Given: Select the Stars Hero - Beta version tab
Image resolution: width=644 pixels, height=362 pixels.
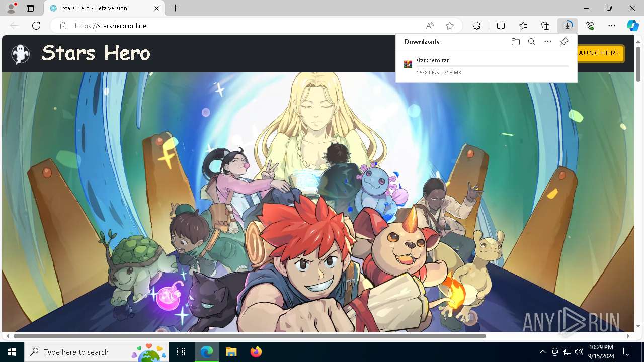Looking at the screenshot, I should point(104,8).
